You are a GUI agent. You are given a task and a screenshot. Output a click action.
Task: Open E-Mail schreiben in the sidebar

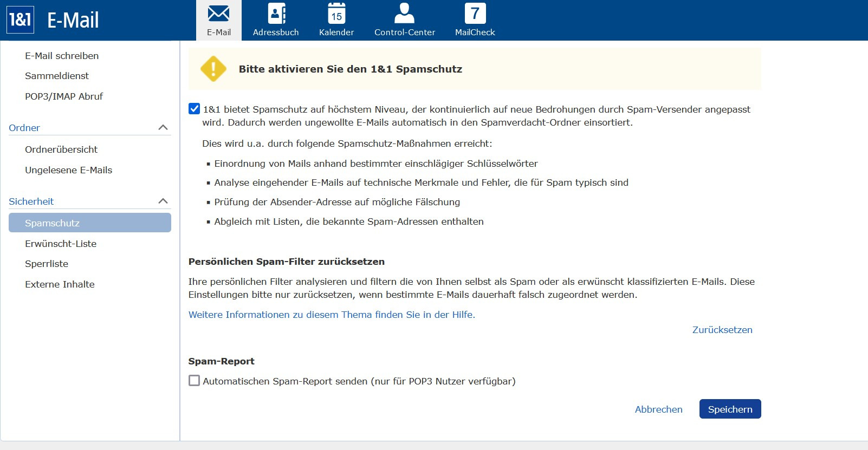(62, 56)
